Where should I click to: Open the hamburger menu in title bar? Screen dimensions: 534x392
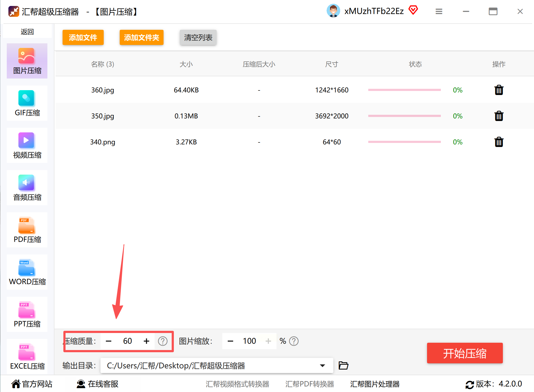439,11
